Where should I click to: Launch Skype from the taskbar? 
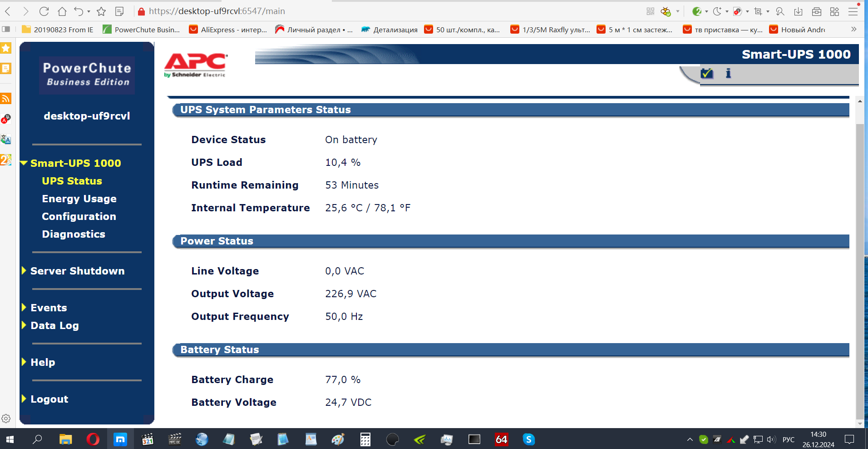(529, 439)
